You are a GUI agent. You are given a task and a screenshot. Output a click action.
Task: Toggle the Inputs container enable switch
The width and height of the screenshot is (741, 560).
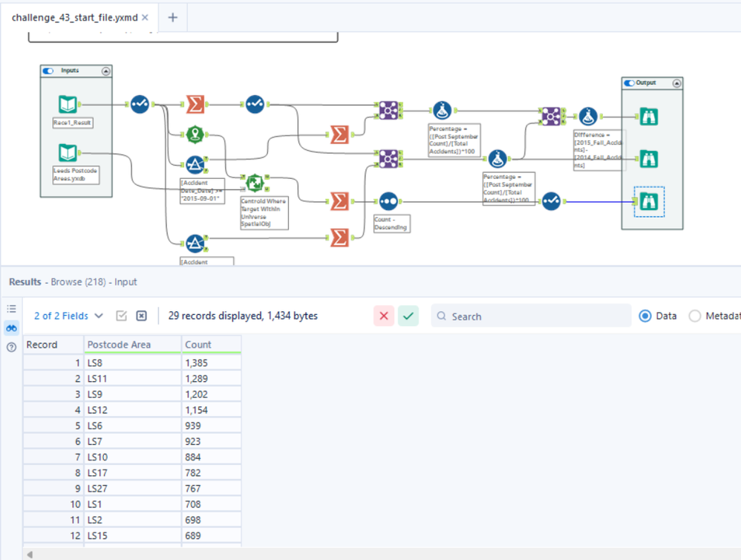[x=48, y=71]
